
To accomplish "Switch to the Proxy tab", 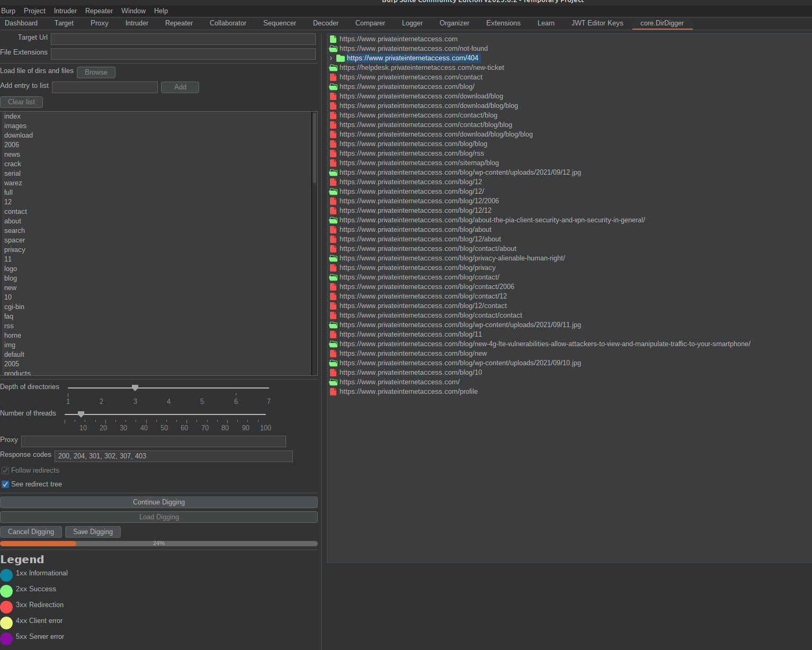I will pyautogui.click(x=100, y=23).
